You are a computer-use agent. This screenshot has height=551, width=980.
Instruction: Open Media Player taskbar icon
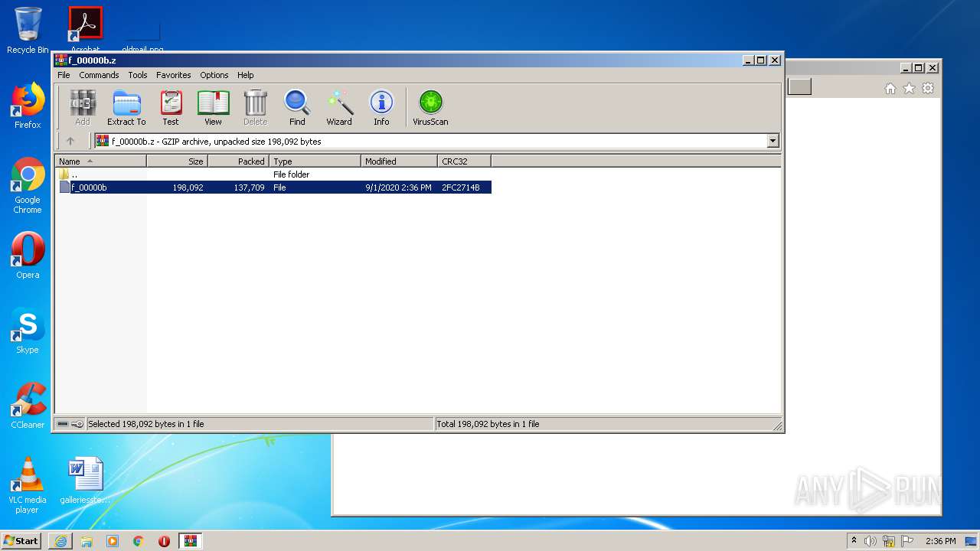pyautogui.click(x=113, y=541)
